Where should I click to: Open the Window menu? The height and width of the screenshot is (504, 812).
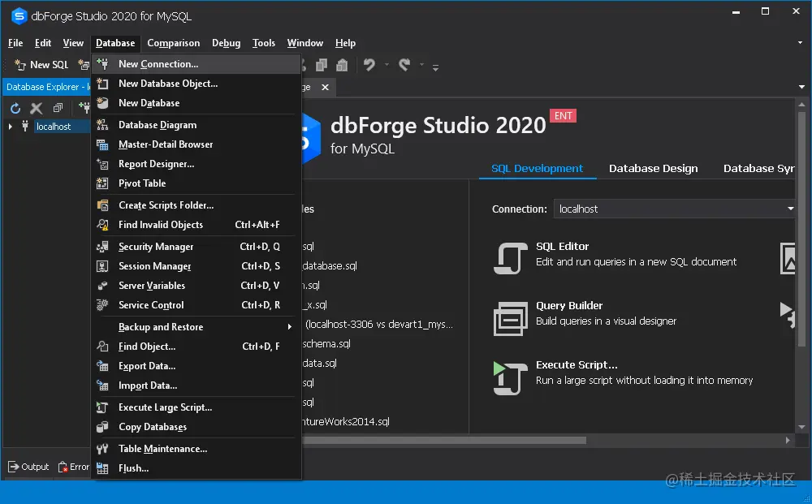point(305,43)
